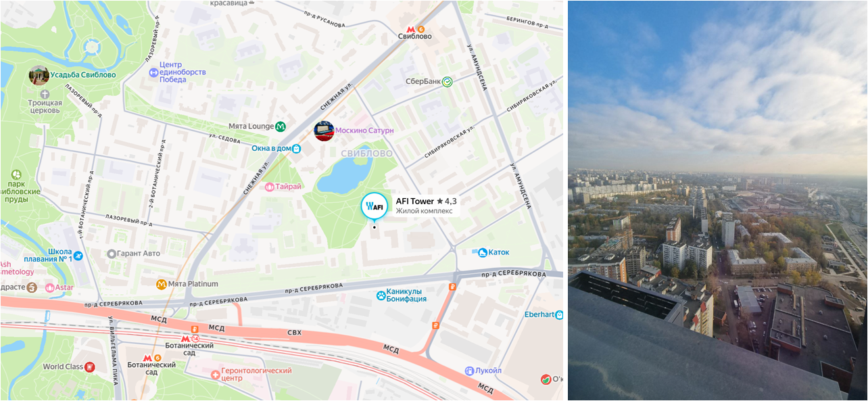The width and height of the screenshot is (868, 401).
Task: Open the Геронтологический центр label
Action: [x=256, y=375]
